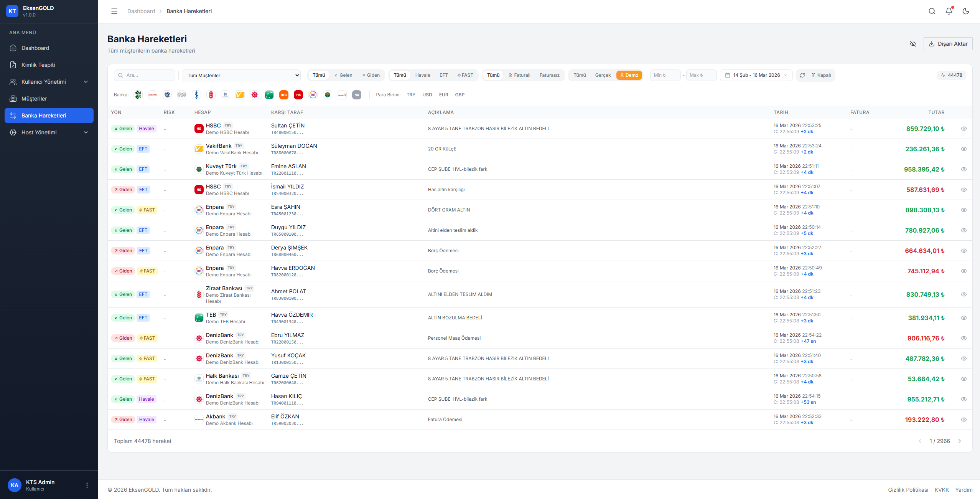Show details of Sultan ÇETİN transaction via eye icon

[x=964, y=129]
